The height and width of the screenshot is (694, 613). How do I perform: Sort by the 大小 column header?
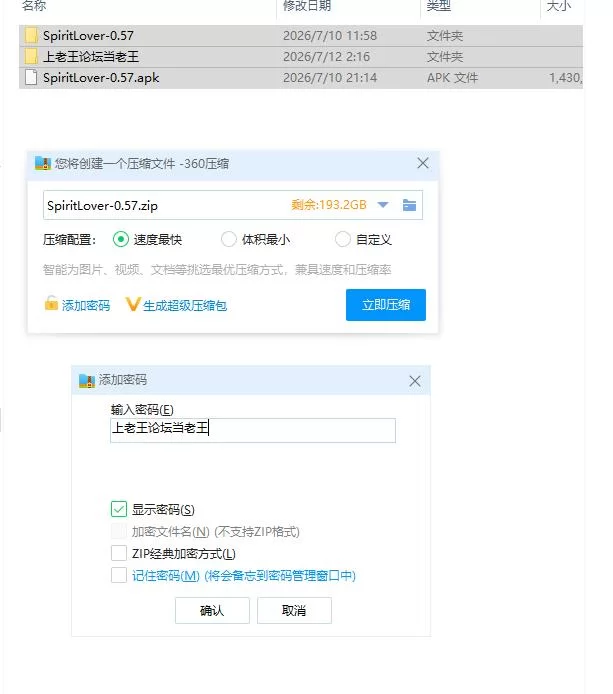(559, 5)
